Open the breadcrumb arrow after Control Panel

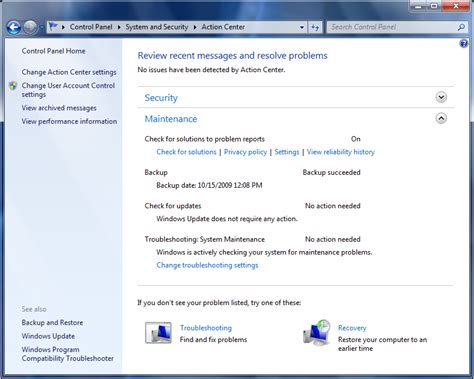(x=119, y=27)
